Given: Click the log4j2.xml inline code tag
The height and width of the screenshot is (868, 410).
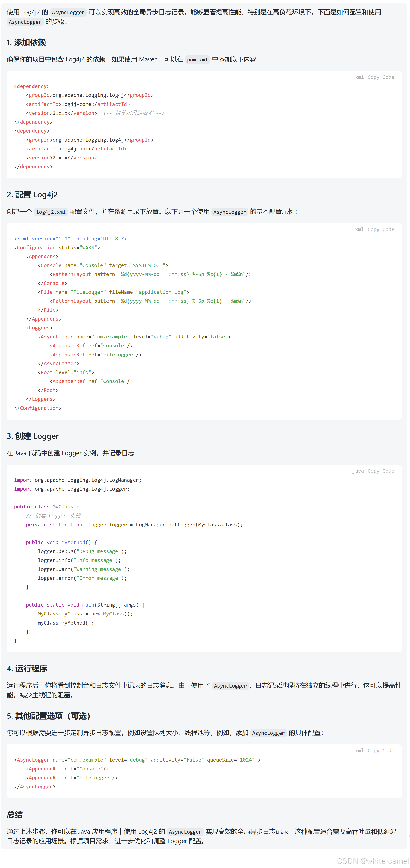Looking at the screenshot, I should pyautogui.click(x=51, y=212).
